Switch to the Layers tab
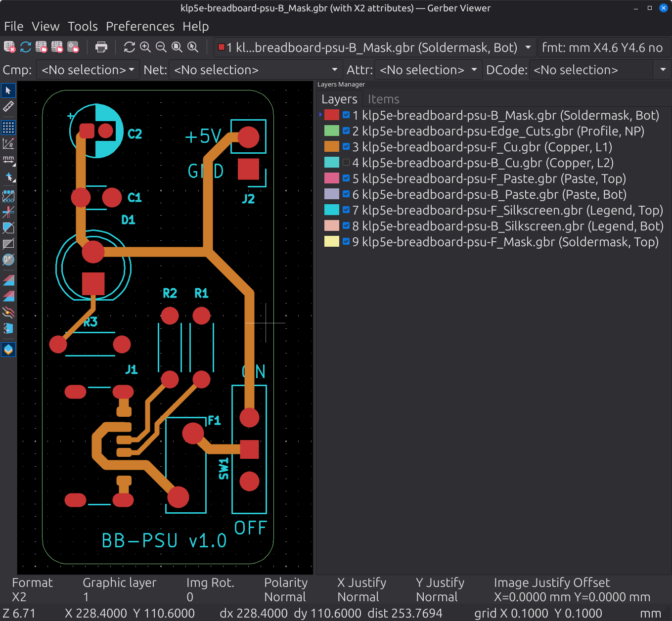Screen dimensions: 672x621 (x=339, y=99)
